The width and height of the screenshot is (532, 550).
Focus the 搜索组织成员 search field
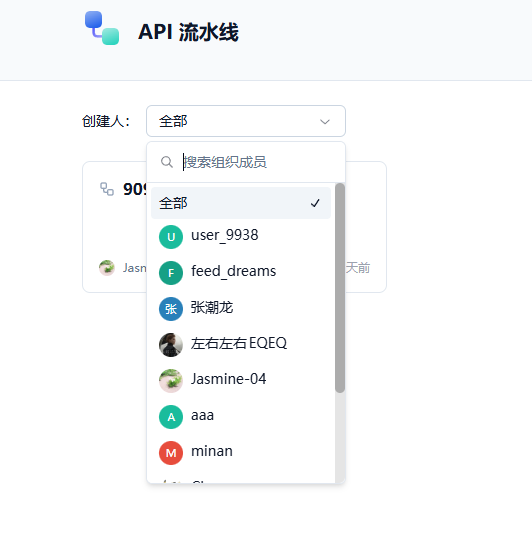click(246, 162)
